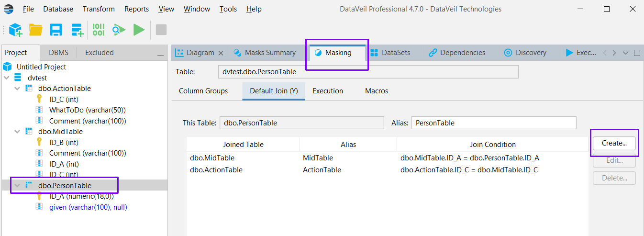Screen dimensions: 644x236
Task: Click the Join Condition column header
Action: [493, 144]
